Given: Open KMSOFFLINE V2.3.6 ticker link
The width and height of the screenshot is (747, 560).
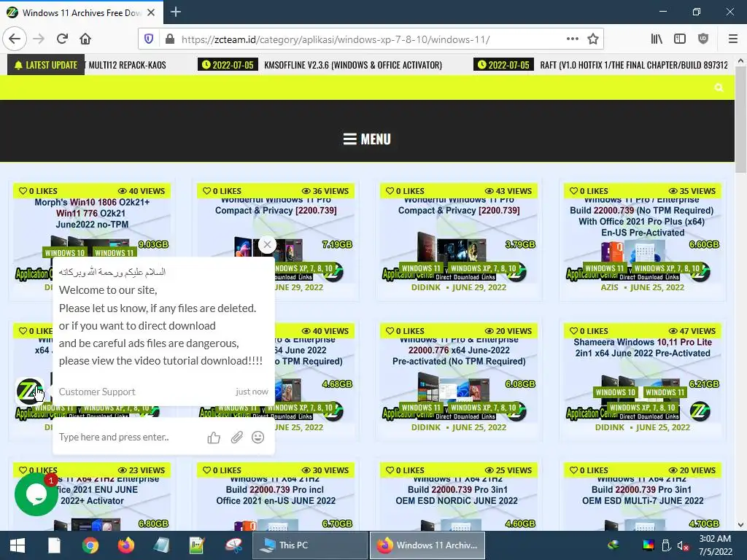Looking at the screenshot, I should click(353, 65).
